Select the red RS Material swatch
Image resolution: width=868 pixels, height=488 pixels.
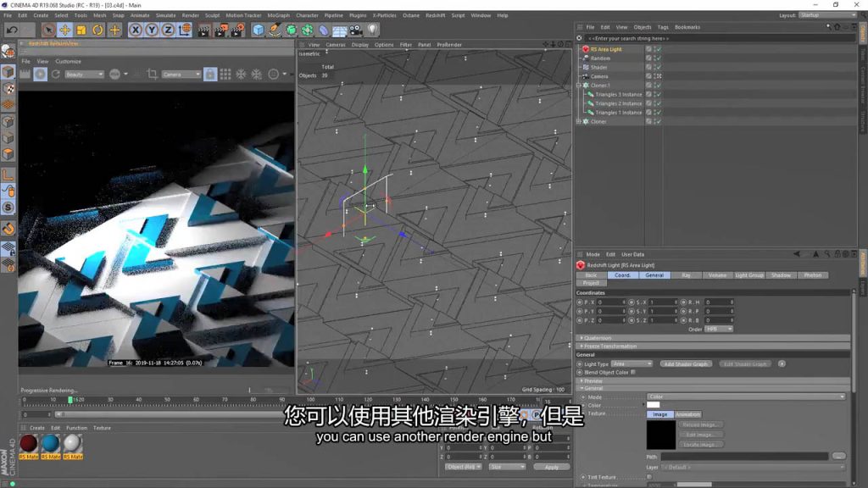coord(28,444)
